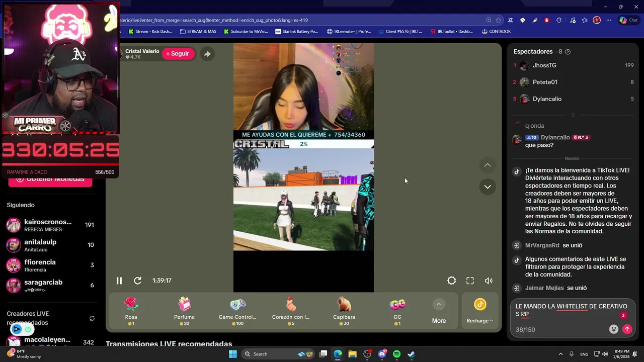644x362 pixels.
Task: Enter fullscreen mode on the player
Action: pyautogui.click(x=470, y=281)
